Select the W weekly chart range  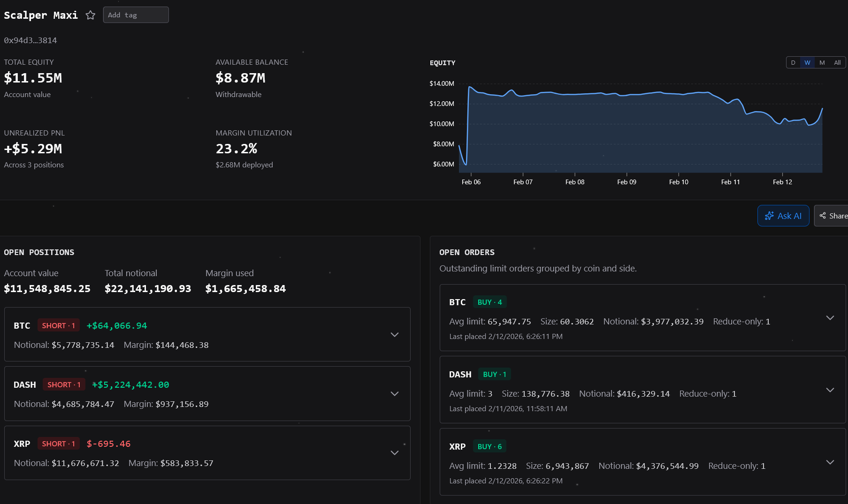[x=807, y=62]
